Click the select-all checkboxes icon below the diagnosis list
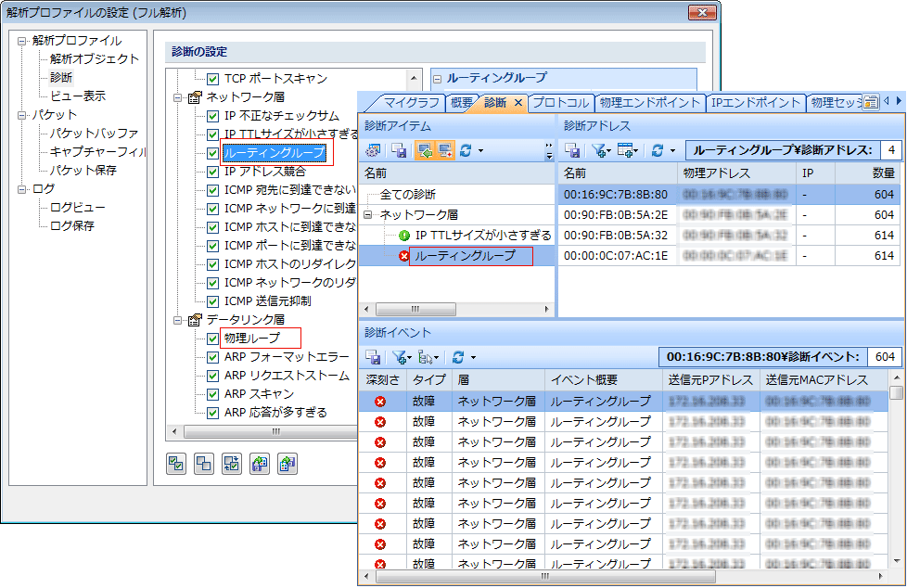The image size is (907, 588). point(175,465)
